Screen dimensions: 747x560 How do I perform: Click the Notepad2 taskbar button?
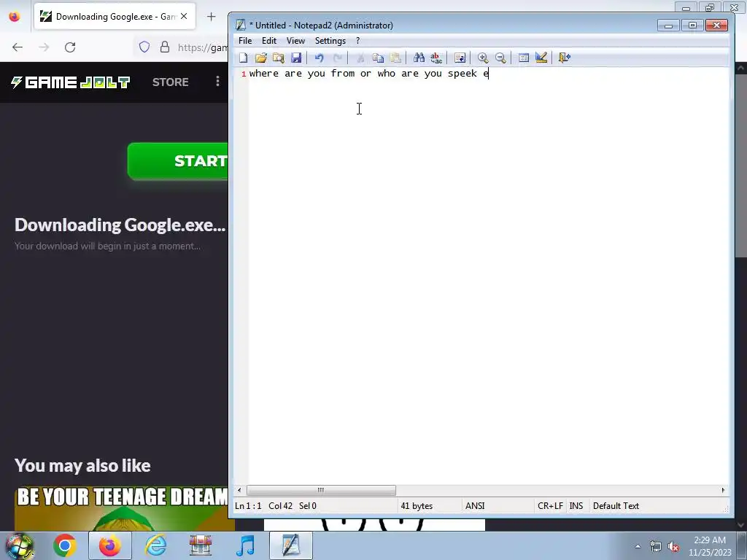point(290,545)
